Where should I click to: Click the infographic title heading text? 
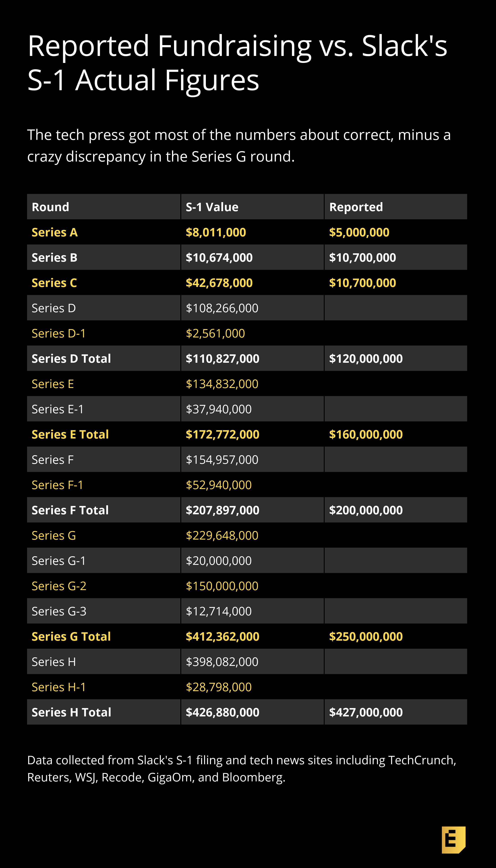pos(237,63)
